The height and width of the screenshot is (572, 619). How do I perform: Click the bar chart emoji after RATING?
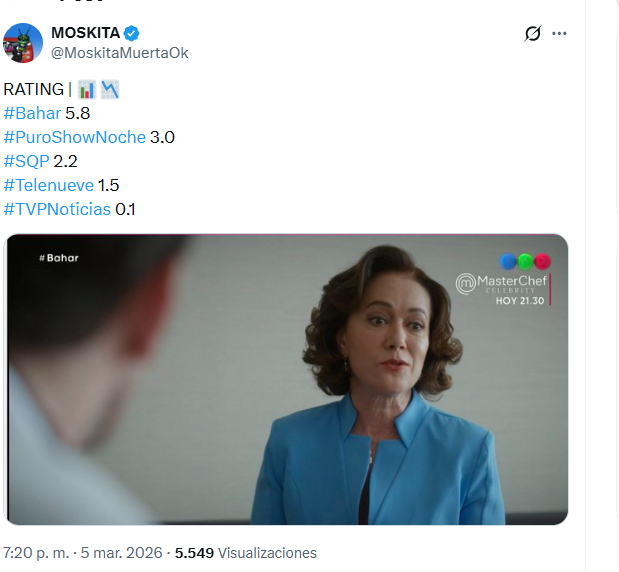coord(85,89)
